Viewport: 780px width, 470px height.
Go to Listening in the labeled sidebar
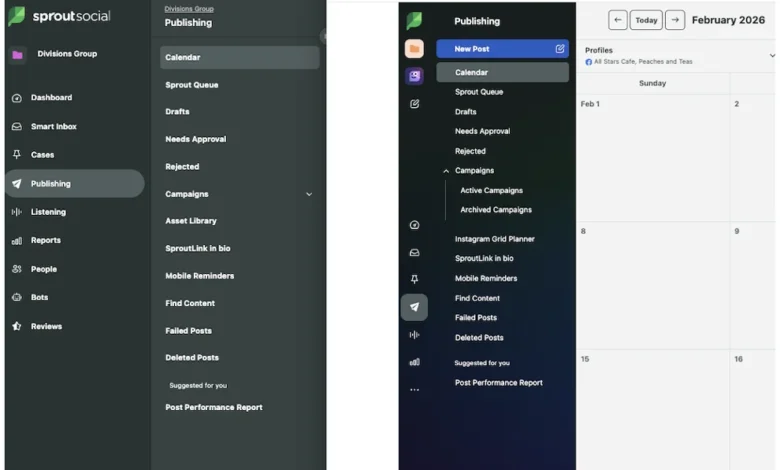[x=48, y=212]
